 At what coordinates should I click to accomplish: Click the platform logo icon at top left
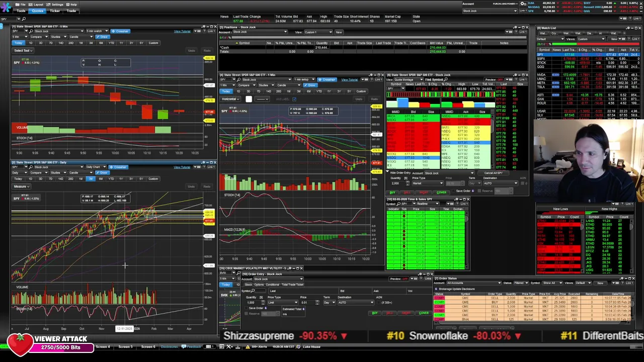(x=6, y=7)
